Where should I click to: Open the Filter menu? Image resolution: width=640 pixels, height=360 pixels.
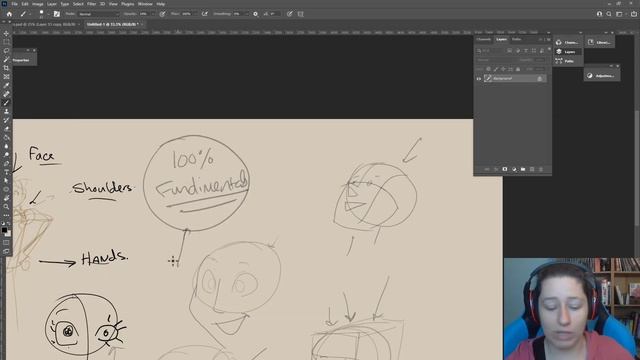tap(91, 4)
